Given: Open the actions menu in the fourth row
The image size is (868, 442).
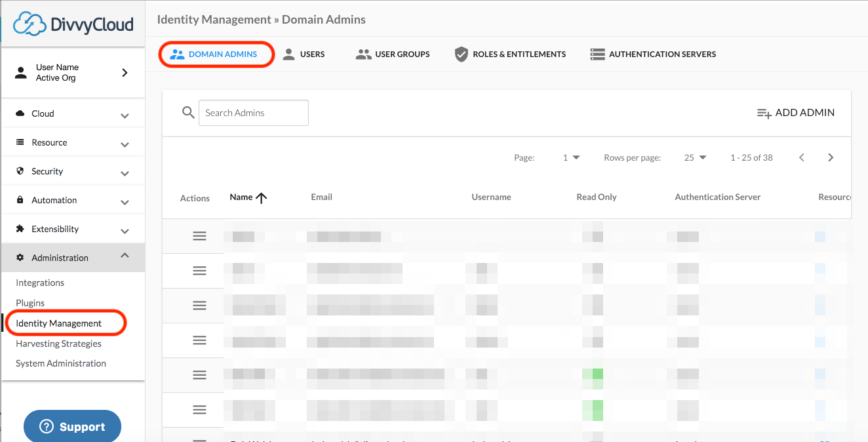Looking at the screenshot, I should click(200, 340).
